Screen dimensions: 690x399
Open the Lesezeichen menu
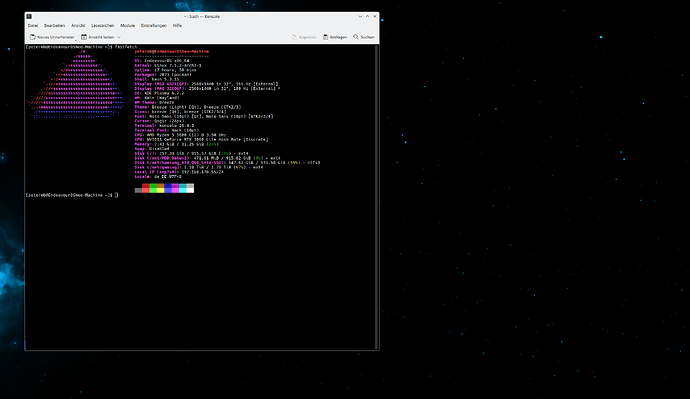click(103, 26)
